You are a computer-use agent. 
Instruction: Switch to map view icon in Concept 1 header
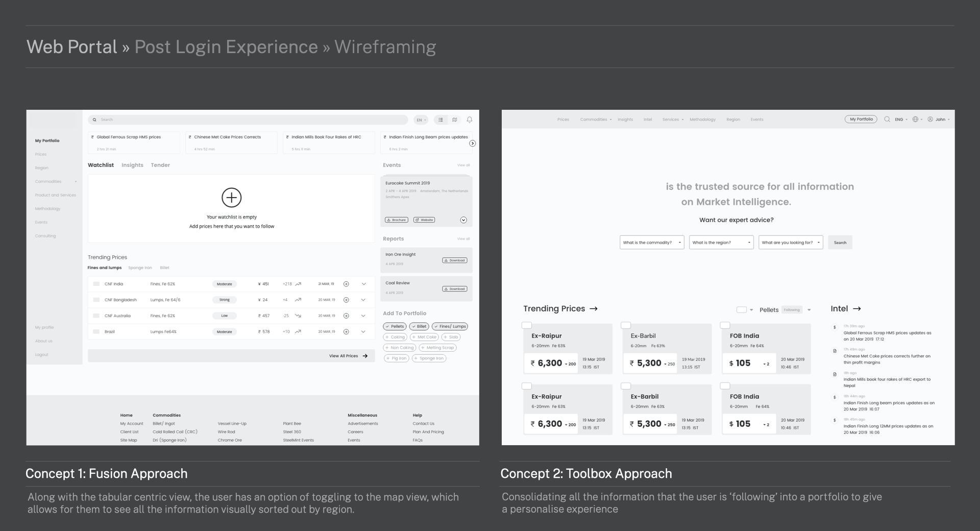pos(455,120)
